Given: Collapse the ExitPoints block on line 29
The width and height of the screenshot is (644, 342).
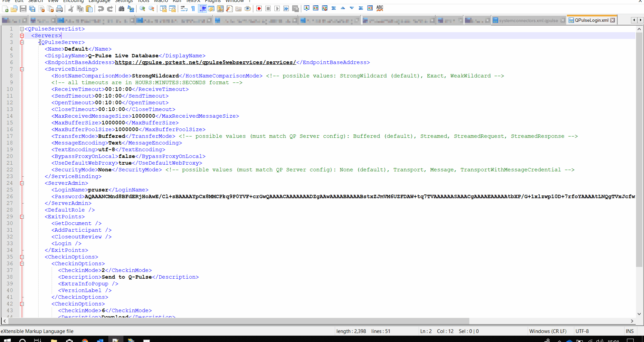Looking at the screenshot, I should pyautogui.click(x=22, y=217).
